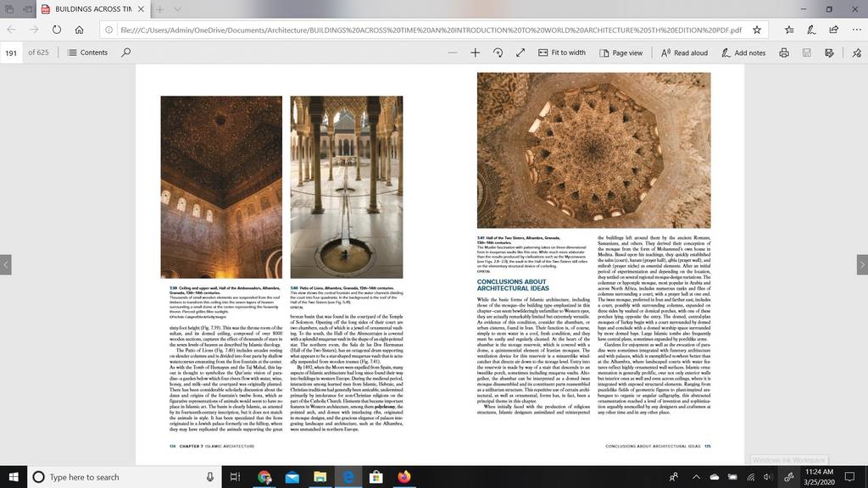
Task: Open PDF search with magnifier icon
Action: pyautogui.click(x=126, y=53)
